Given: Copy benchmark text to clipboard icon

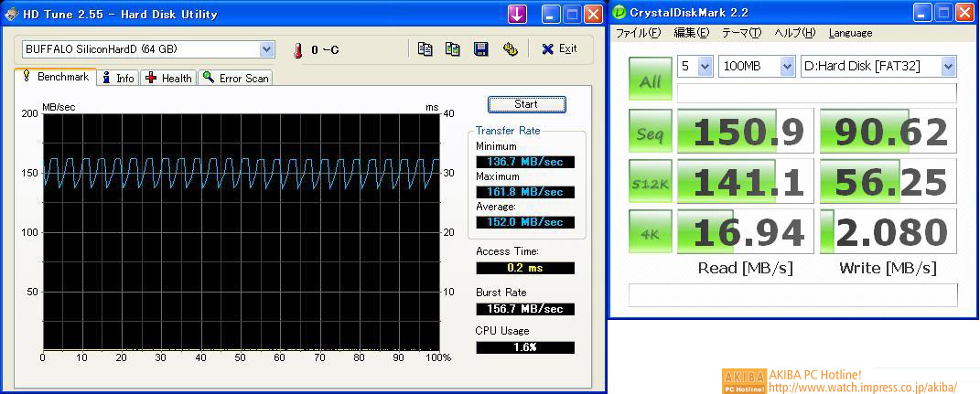Looking at the screenshot, I should (x=425, y=49).
